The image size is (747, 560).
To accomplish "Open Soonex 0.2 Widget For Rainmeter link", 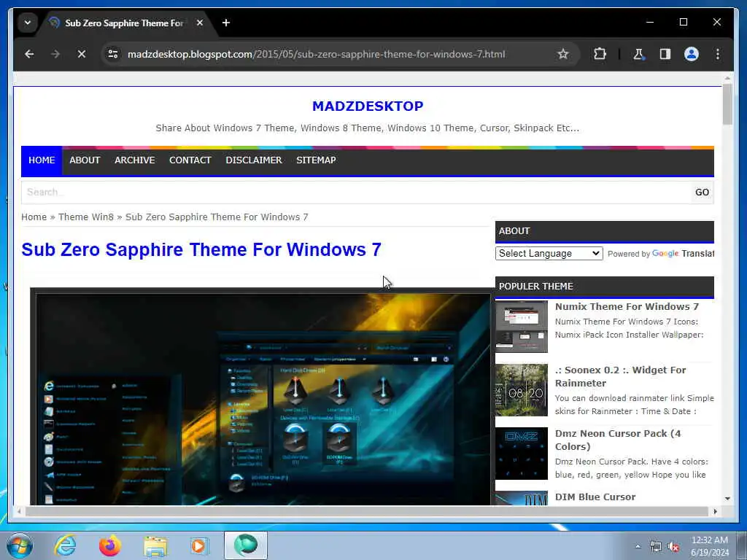I will [620, 377].
